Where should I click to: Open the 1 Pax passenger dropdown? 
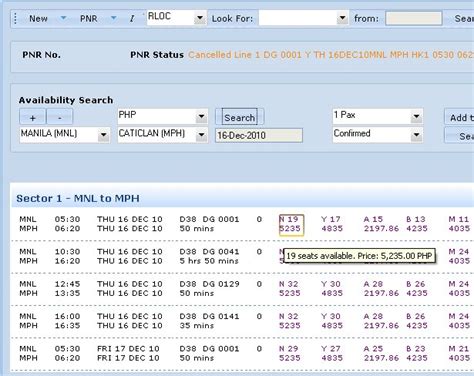(416, 116)
